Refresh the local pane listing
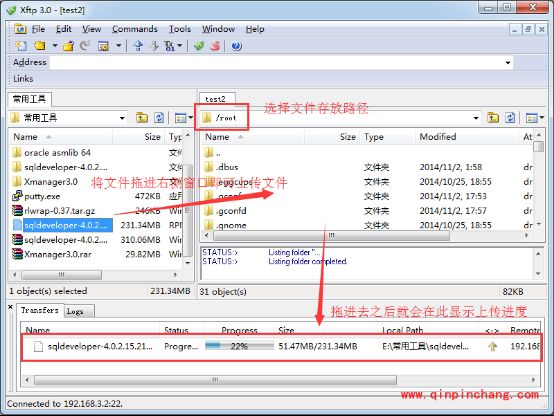Screen dimensions: 554x416 (x=159, y=118)
